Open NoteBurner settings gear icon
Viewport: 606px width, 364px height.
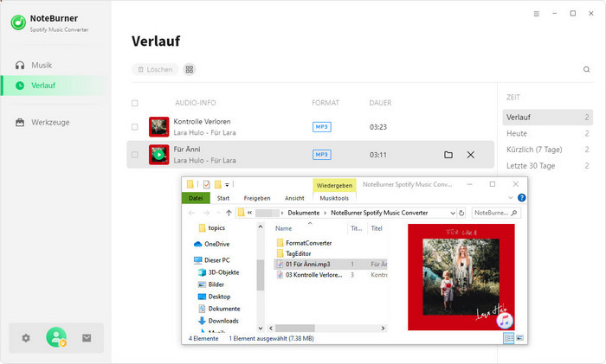[26, 338]
